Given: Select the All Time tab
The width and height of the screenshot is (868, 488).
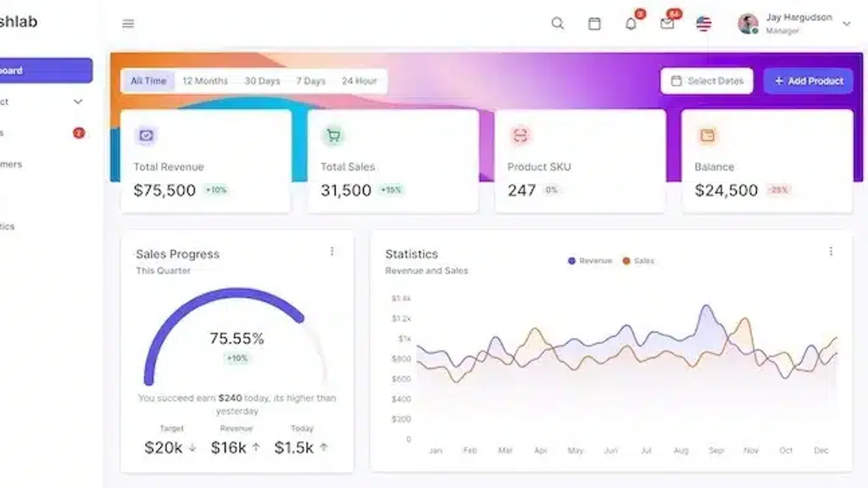Looking at the screenshot, I should pos(148,80).
